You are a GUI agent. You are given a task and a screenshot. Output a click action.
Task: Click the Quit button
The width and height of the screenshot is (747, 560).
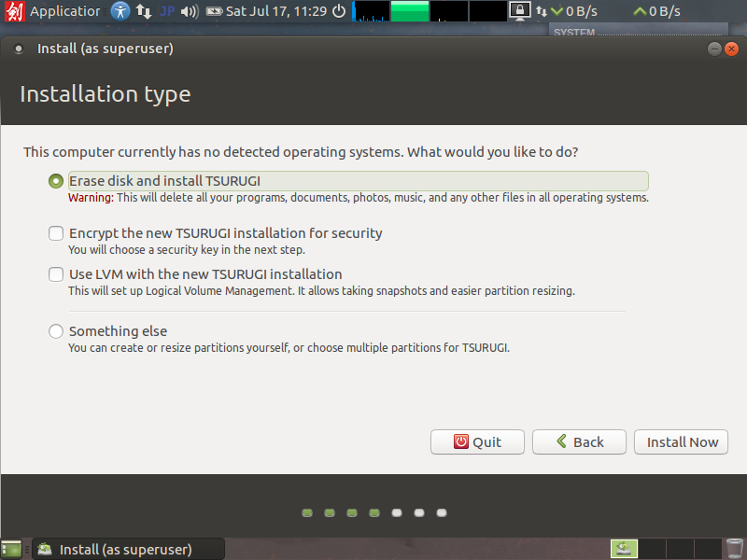point(477,441)
